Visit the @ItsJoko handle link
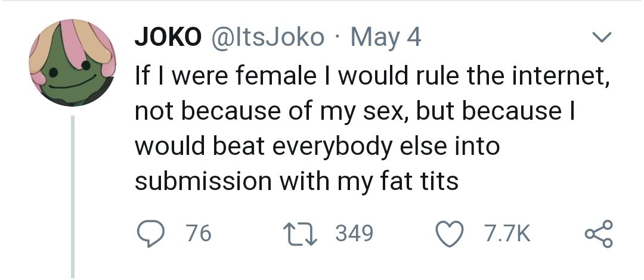This screenshot has width=644, height=280. coord(268,38)
